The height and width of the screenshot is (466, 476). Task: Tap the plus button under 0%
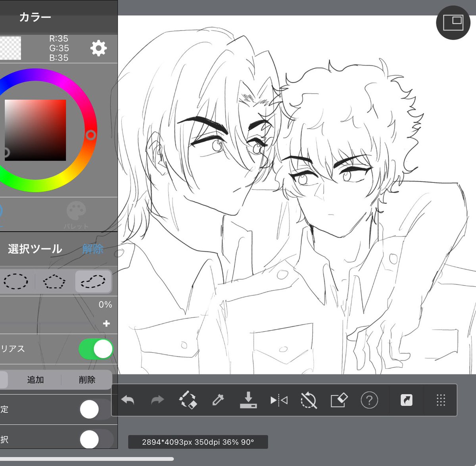pyautogui.click(x=106, y=324)
